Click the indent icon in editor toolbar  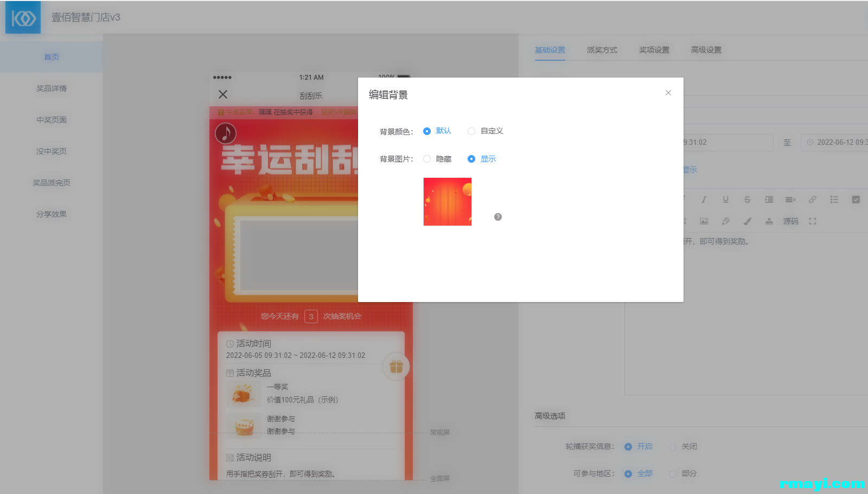tap(769, 200)
